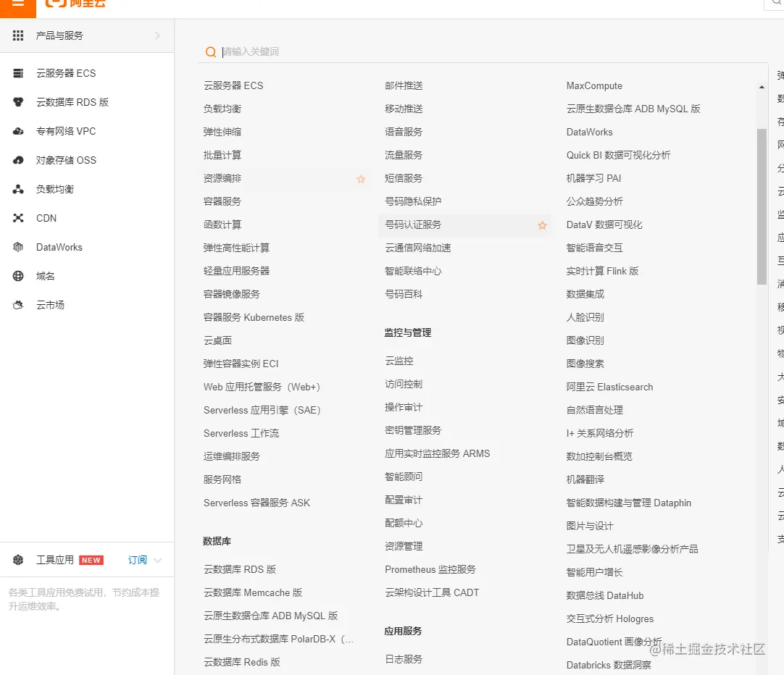This screenshot has height=675, width=784.
Task: Open 实时计算 Flink 版 link
Action: click(x=603, y=271)
